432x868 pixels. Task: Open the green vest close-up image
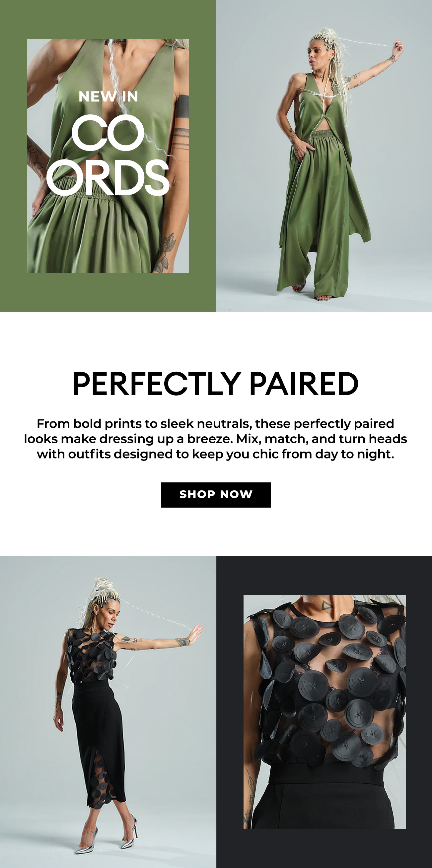[108, 156]
